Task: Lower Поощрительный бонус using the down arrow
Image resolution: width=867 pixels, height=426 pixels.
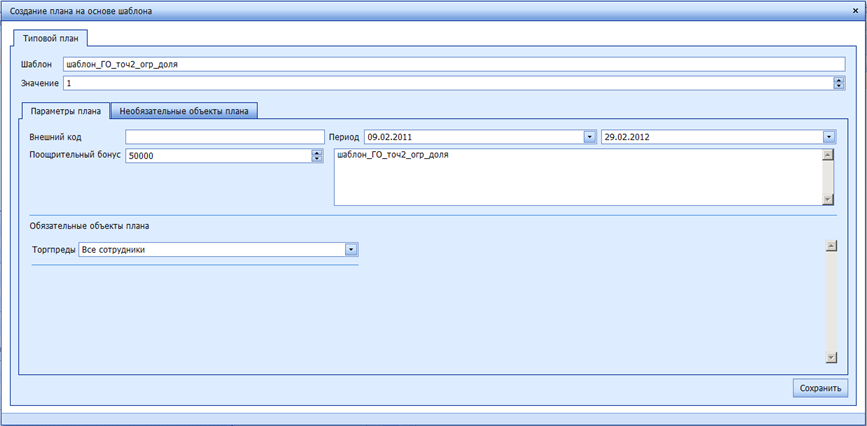Action: pos(317,159)
